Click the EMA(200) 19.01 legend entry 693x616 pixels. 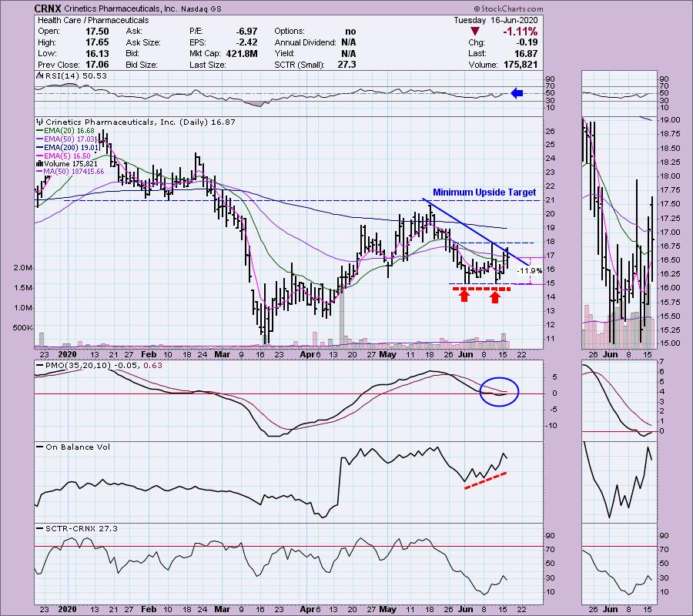(x=71, y=148)
